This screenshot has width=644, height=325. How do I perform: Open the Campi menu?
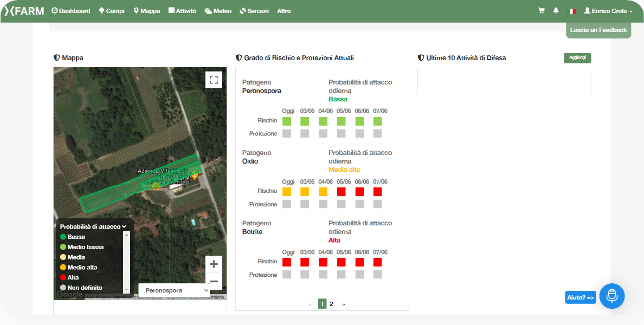pos(112,11)
